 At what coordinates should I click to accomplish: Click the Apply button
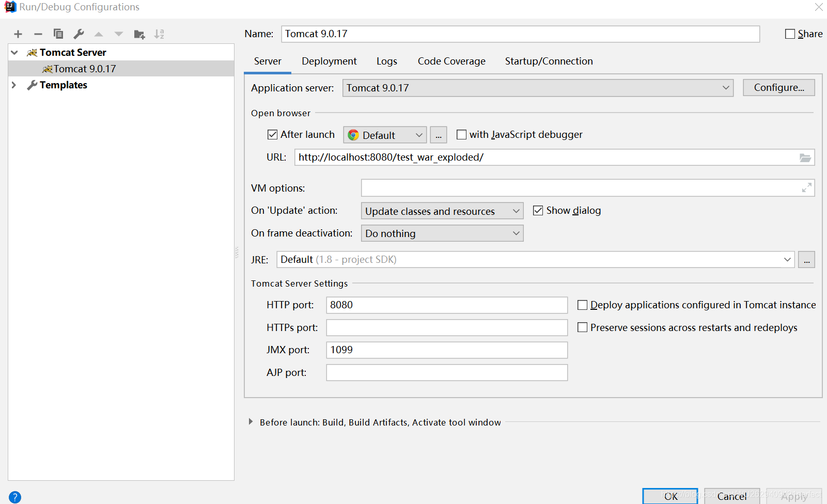(794, 496)
